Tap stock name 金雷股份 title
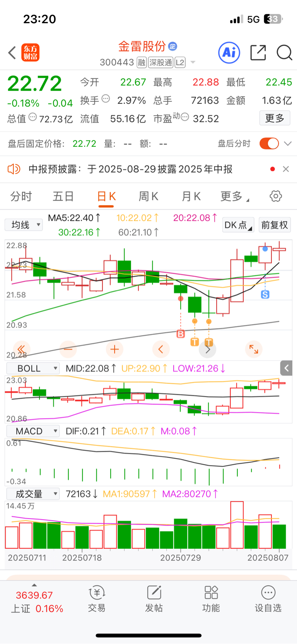This screenshot has width=297, height=644. pyautogui.click(x=142, y=46)
